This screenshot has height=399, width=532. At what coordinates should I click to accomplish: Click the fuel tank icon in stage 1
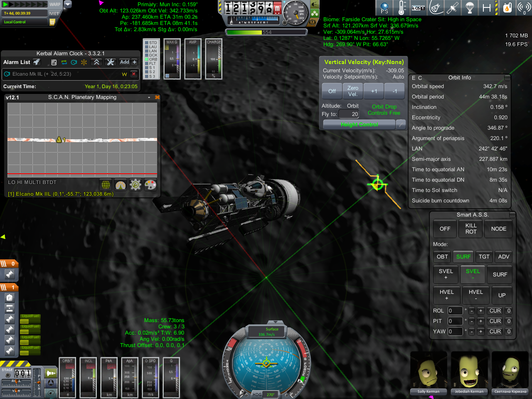(10, 298)
